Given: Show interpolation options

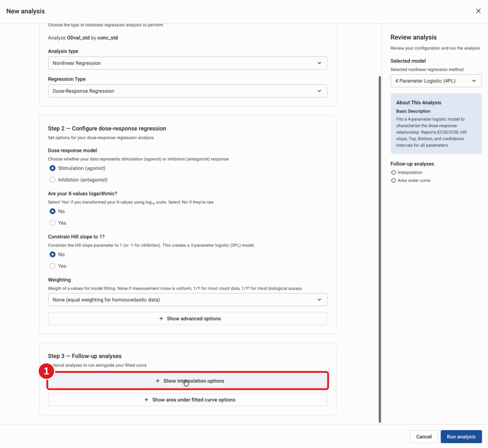Looking at the screenshot, I should tap(188, 381).
